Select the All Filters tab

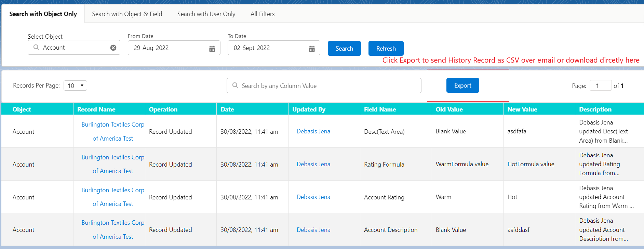point(262,14)
